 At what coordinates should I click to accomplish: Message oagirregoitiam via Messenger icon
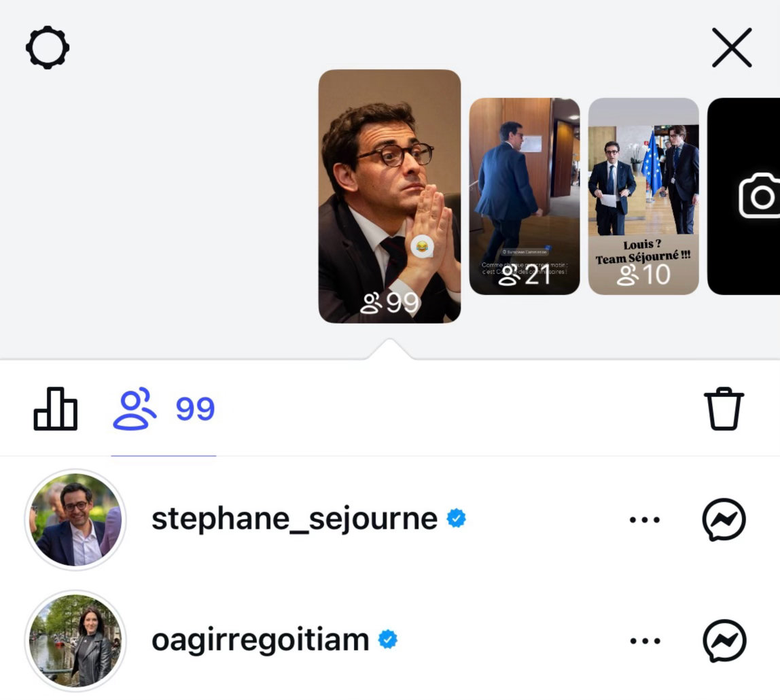click(724, 641)
